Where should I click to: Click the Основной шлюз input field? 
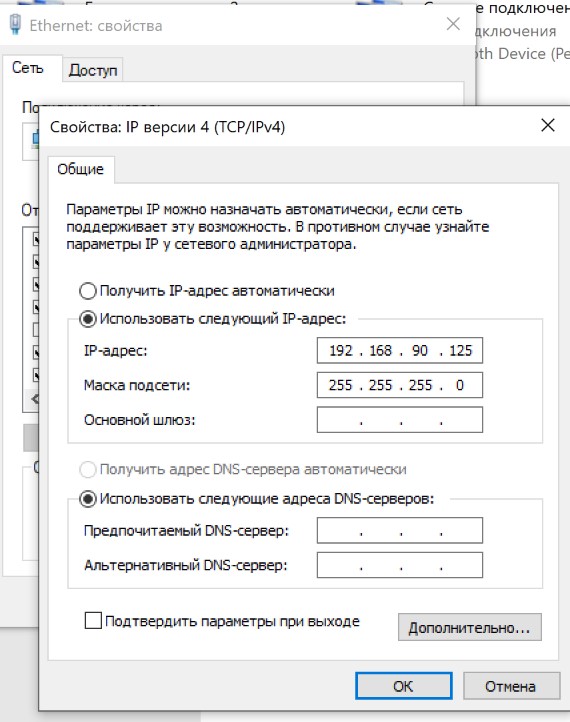[400, 419]
